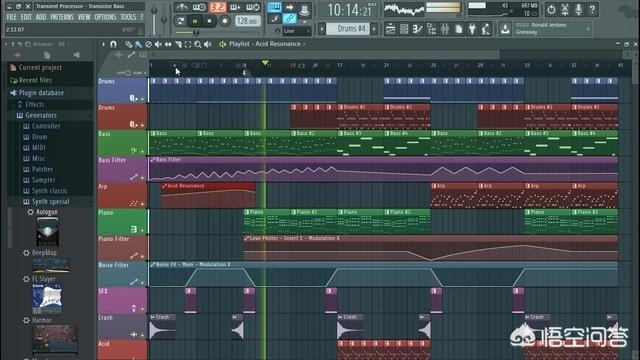
Task: Pause playback with the green transport button
Action: coord(195,21)
